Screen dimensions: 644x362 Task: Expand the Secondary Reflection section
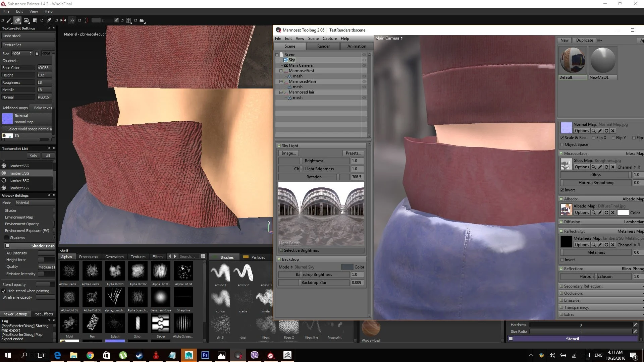point(561,286)
